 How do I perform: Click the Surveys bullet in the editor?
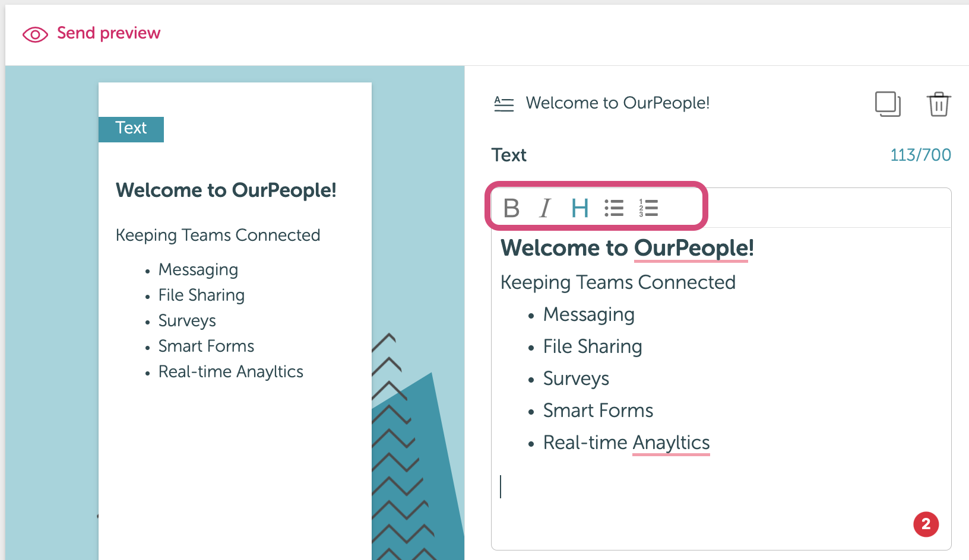(x=576, y=378)
